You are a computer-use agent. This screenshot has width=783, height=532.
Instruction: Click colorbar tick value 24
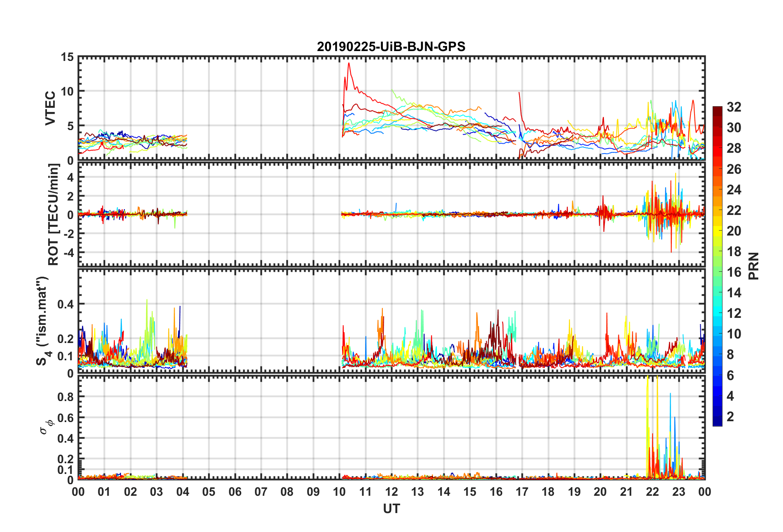pyautogui.click(x=734, y=190)
